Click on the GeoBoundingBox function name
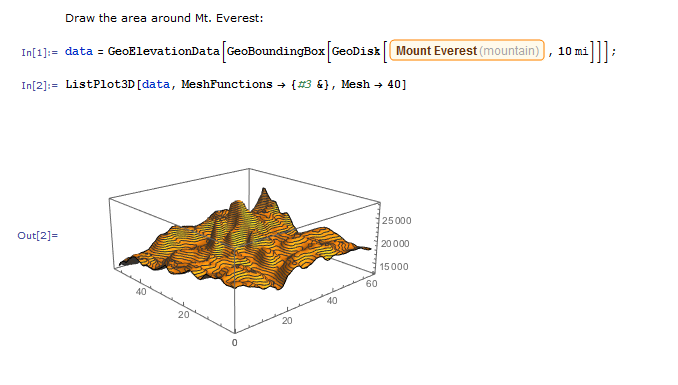Viewport: 678px width, 385px height. tap(275, 51)
